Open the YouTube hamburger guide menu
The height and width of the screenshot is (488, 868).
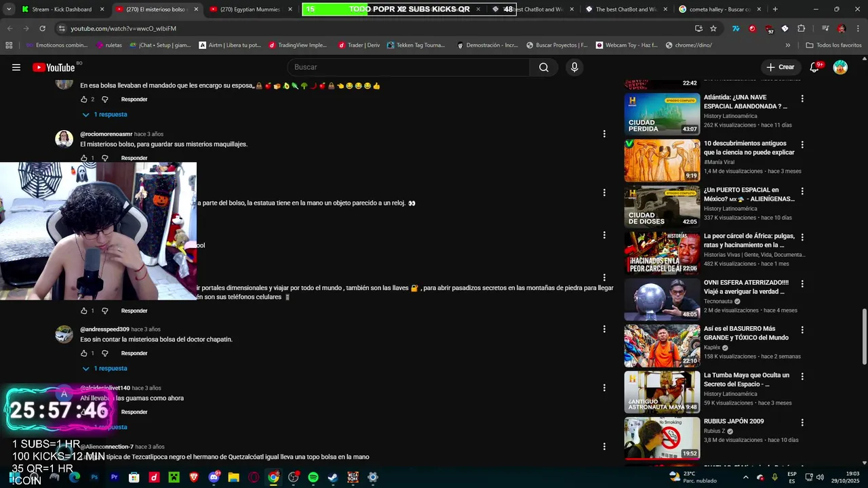point(16,67)
